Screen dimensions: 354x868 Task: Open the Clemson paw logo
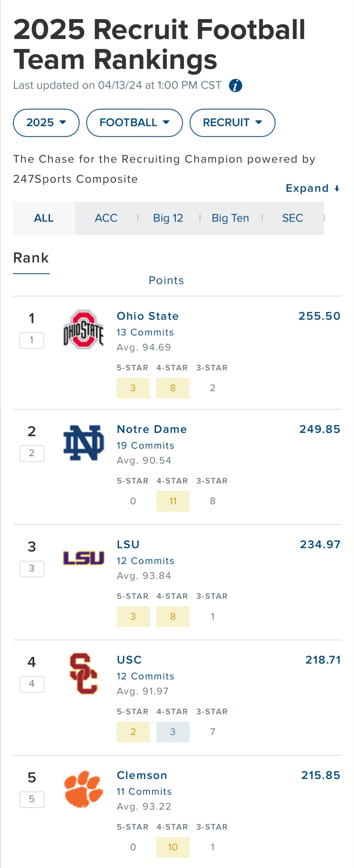click(83, 789)
